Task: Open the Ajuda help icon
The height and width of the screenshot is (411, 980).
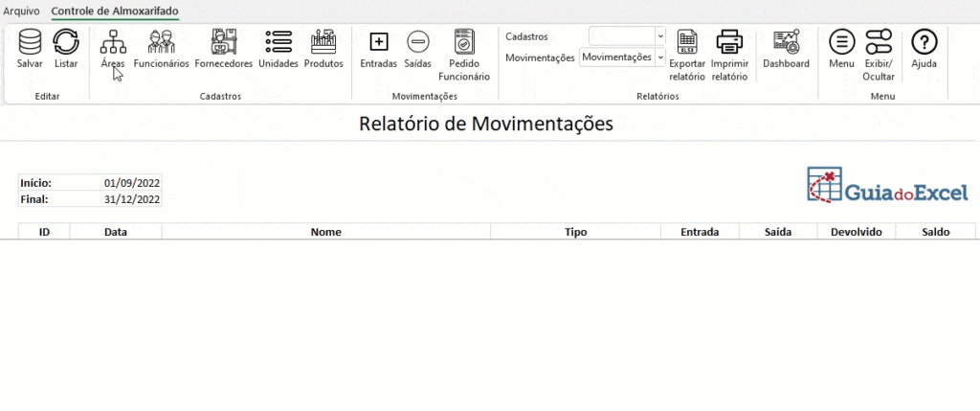Action: (x=924, y=42)
